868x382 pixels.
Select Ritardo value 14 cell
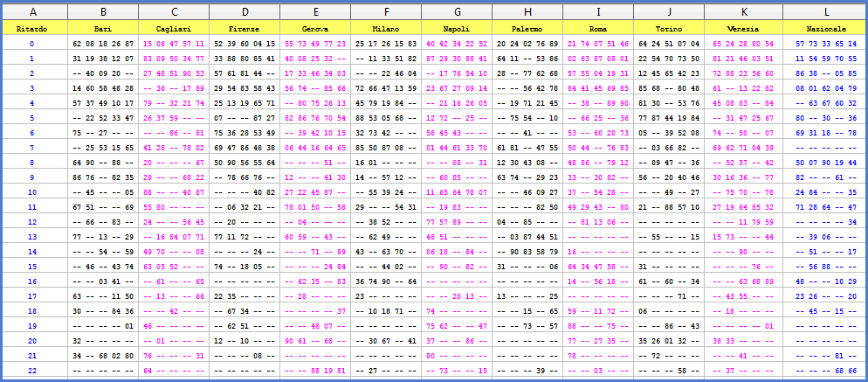35,252
